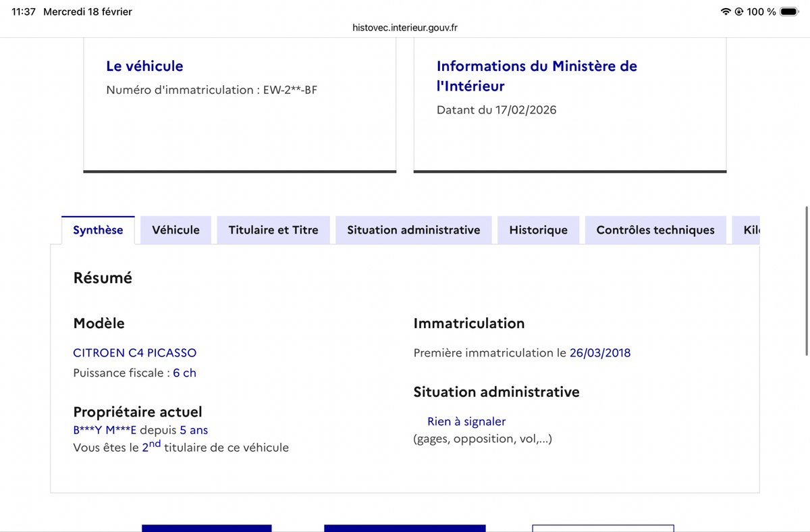
Task: Click the (gages, opposition, vol,...) text
Action: (x=483, y=439)
